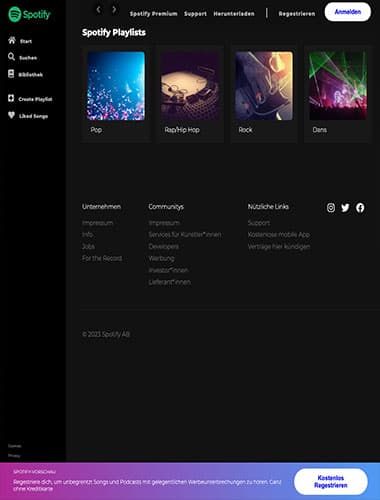Click Create Playlist label in sidebar
The width and height of the screenshot is (380, 500).
pyautogui.click(x=35, y=99)
